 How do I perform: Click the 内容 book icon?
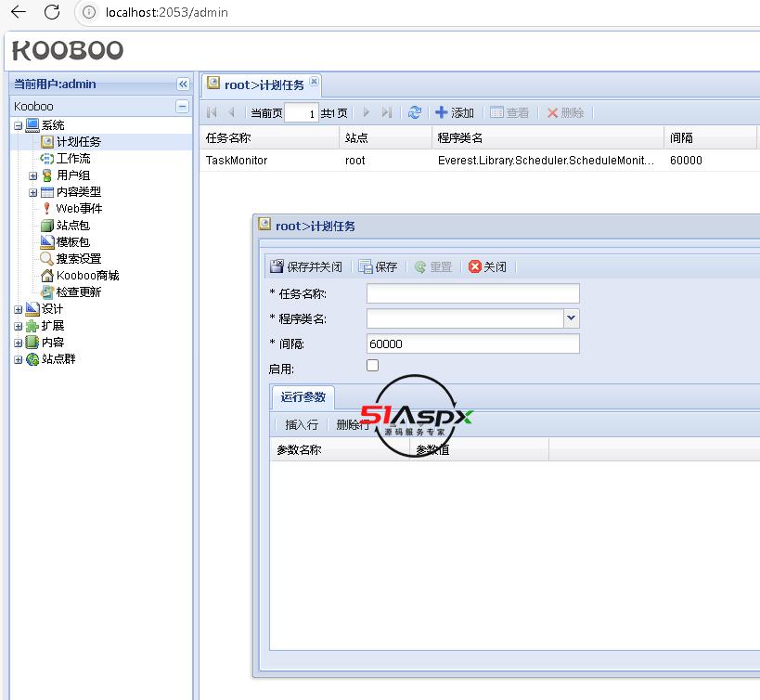click(x=32, y=343)
